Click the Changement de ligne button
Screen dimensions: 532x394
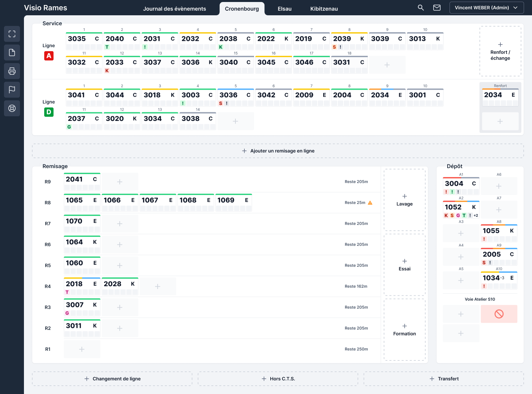pos(112,379)
